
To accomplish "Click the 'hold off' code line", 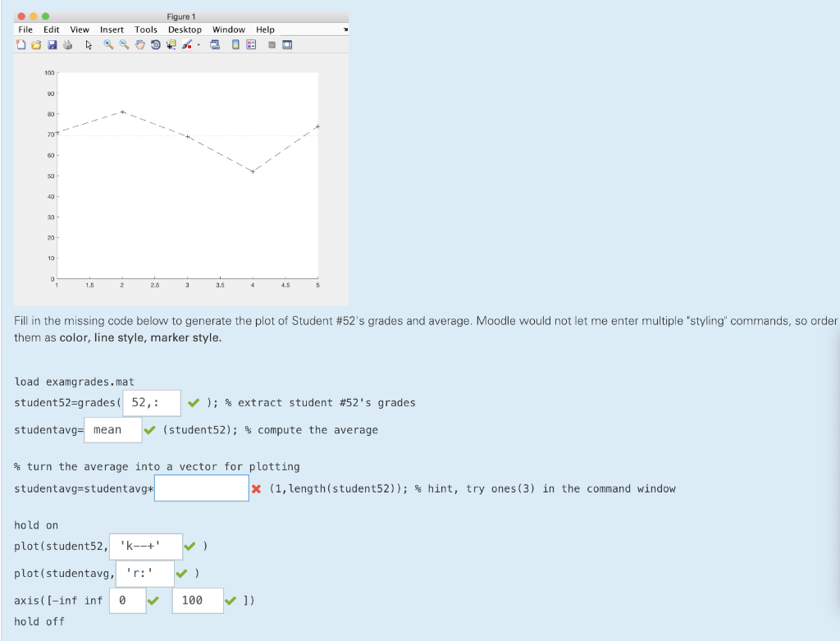I will tap(39, 621).
